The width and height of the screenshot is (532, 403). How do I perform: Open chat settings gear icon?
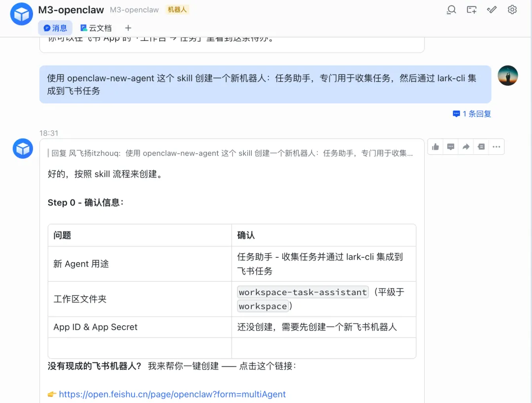click(512, 10)
